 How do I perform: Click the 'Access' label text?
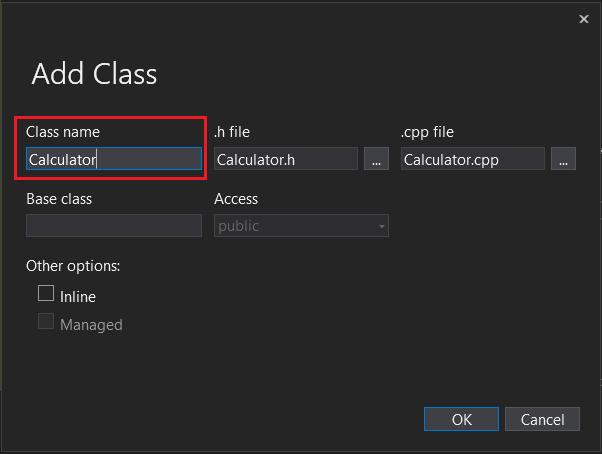pos(236,199)
